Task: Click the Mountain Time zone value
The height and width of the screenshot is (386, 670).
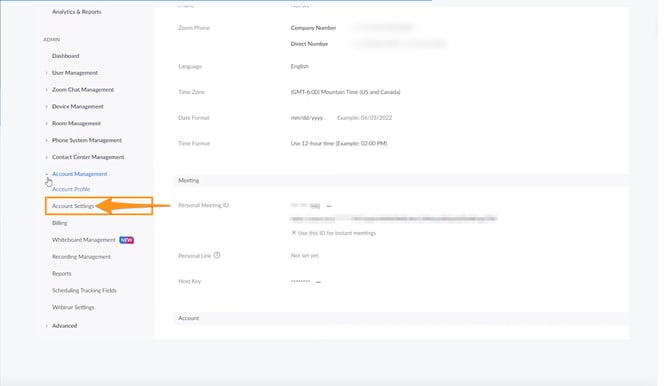Action: tap(345, 92)
